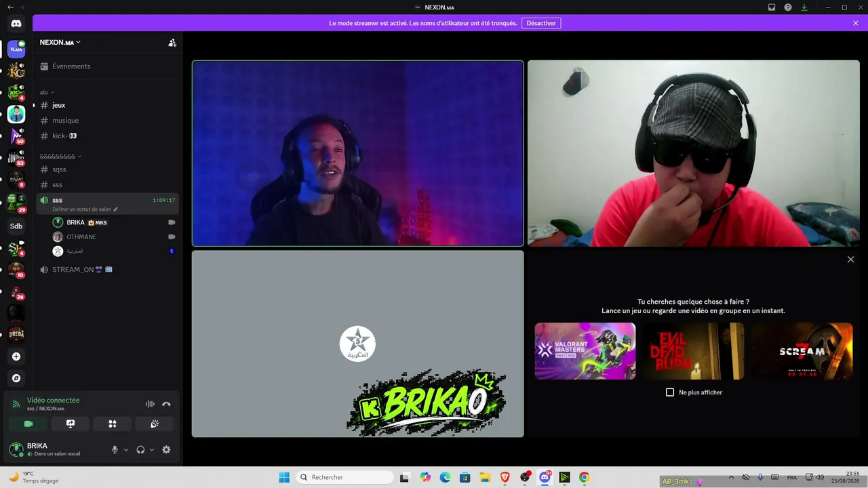The width and height of the screenshot is (868, 488).
Task: Collapse the &&&&&&&&& channel category
Action: [x=60, y=157]
